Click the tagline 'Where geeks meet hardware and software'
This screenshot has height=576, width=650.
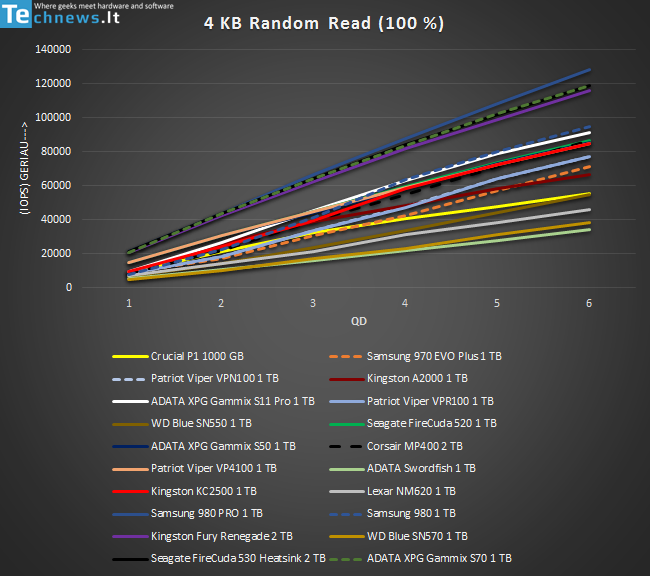click(x=104, y=6)
